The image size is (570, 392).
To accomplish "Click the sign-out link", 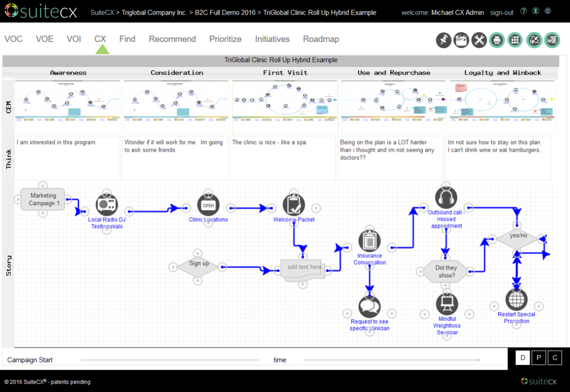I will click(502, 13).
